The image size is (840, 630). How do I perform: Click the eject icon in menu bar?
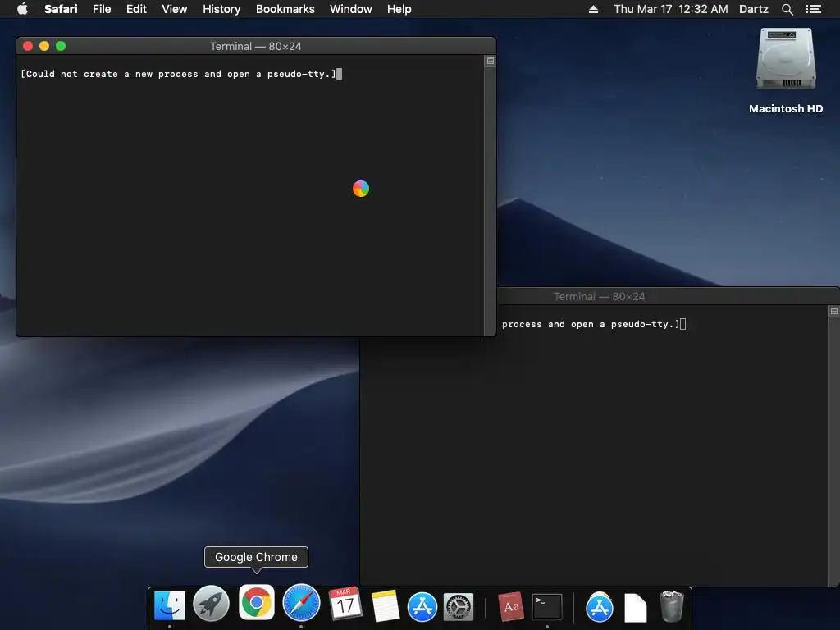[x=593, y=9]
